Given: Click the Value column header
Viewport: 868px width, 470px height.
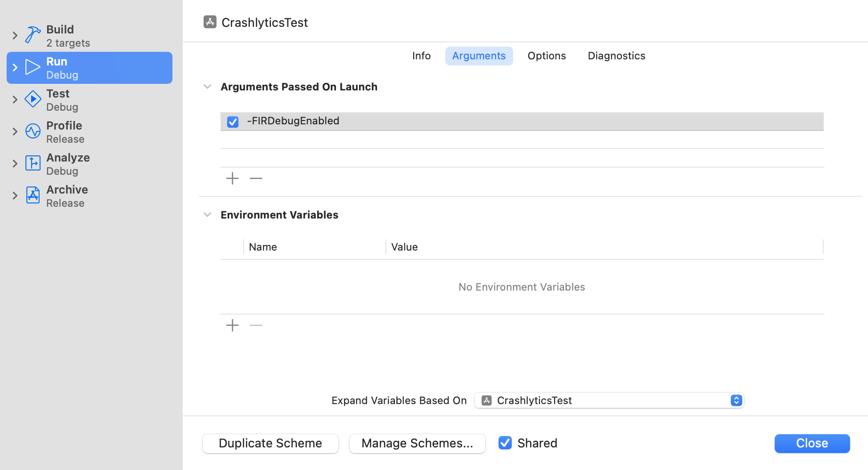Looking at the screenshot, I should pos(404,247).
